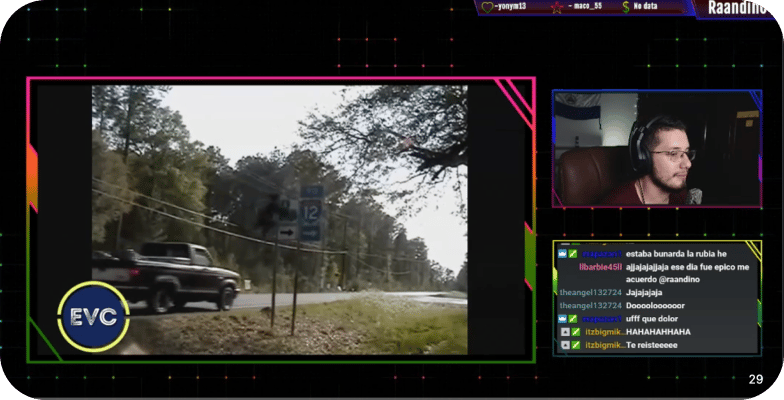The width and height of the screenshot is (784, 400).
Task: Select the streamer webcam feed
Action: [656, 149]
